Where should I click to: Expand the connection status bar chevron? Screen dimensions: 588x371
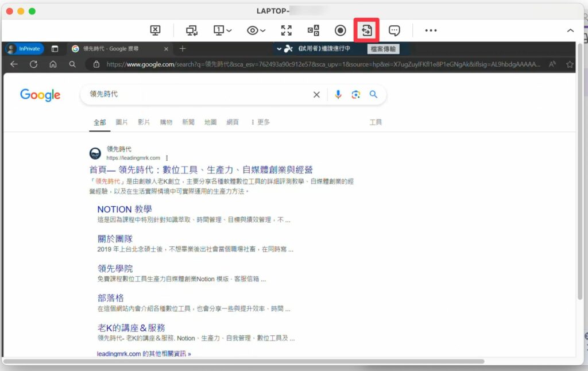tap(279, 49)
